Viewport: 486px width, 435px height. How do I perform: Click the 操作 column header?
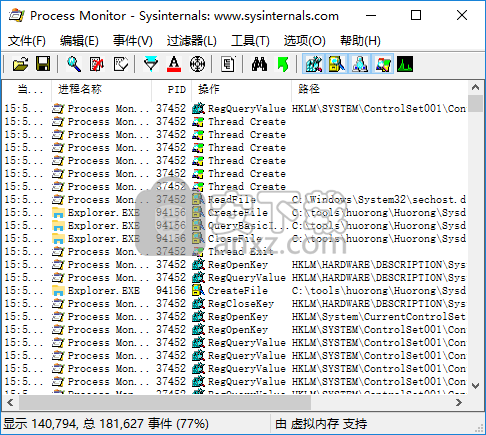tap(241, 89)
